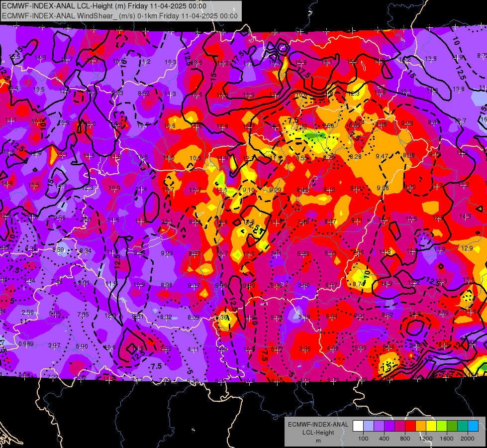Screen dimensions: 487x448
Task: Click the legend tick label 1600
Action: coord(447,439)
